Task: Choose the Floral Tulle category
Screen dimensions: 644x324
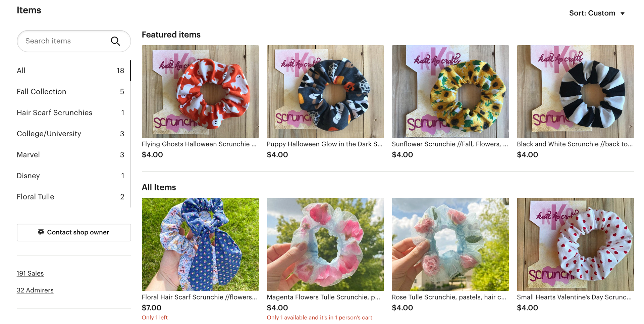Action: pyautogui.click(x=70, y=197)
